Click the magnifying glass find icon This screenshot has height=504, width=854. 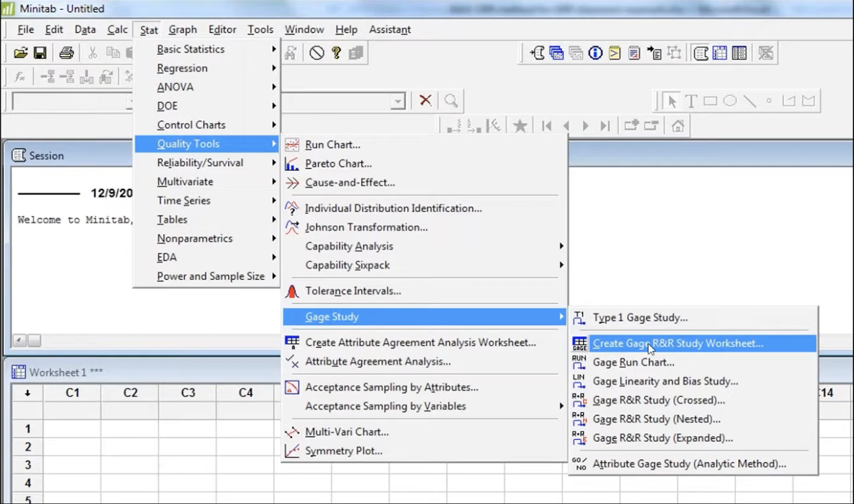(x=451, y=100)
